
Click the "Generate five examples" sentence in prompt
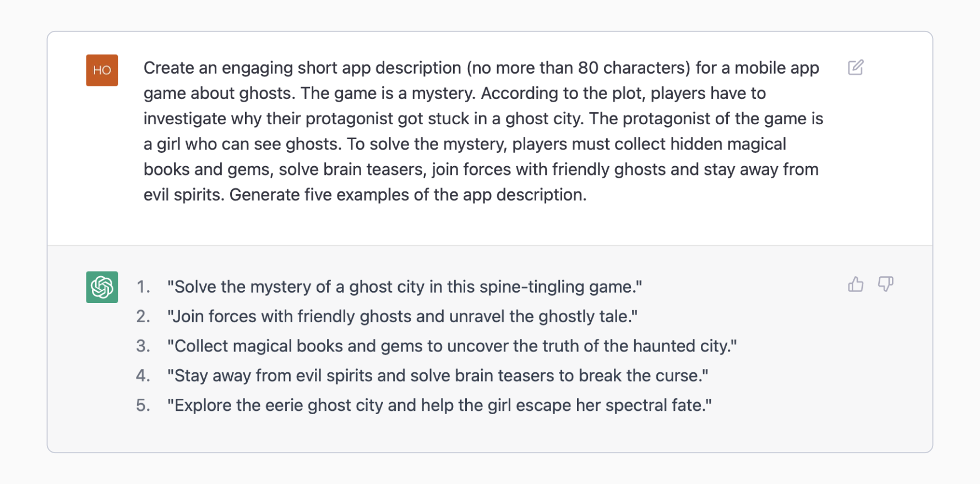pos(407,195)
